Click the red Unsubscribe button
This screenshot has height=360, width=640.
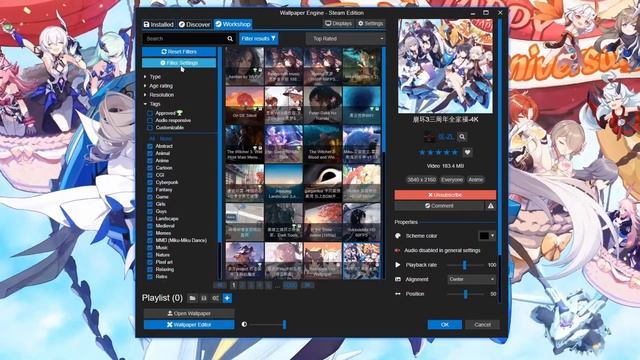pos(445,195)
